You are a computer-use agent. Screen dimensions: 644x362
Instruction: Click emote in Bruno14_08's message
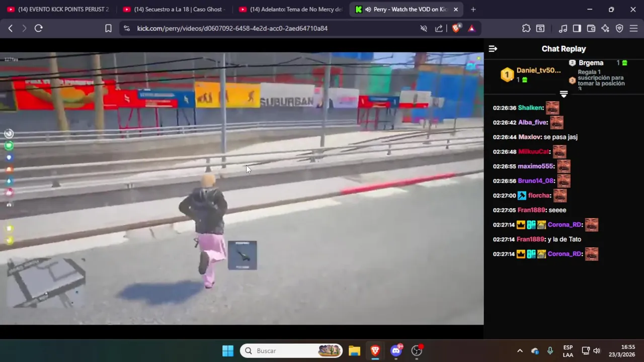coord(563,180)
